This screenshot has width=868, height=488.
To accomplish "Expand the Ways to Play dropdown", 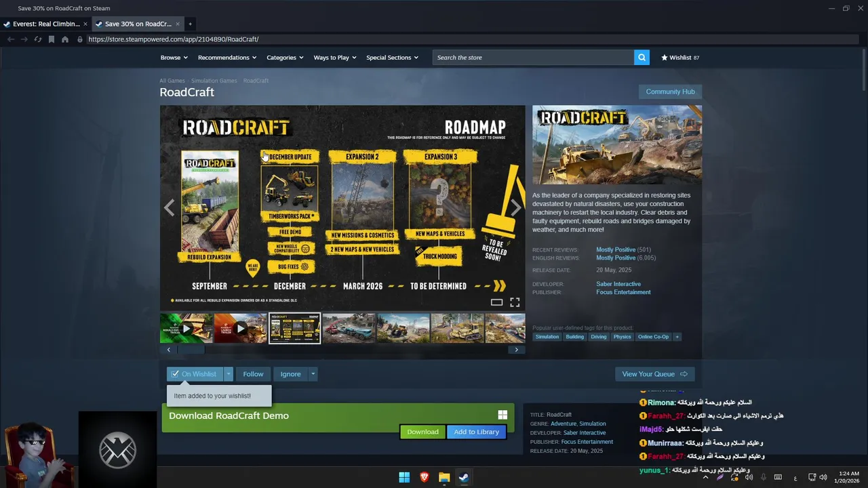I will tap(335, 58).
